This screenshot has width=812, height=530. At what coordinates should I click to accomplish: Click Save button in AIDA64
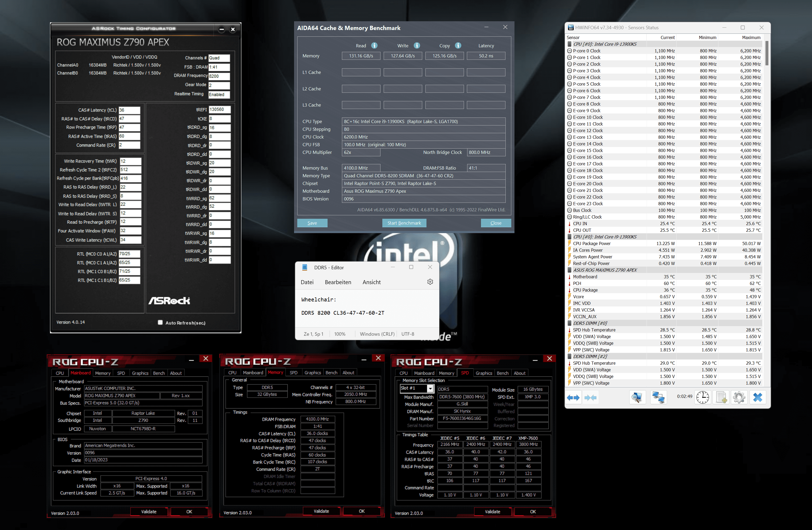[312, 223]
